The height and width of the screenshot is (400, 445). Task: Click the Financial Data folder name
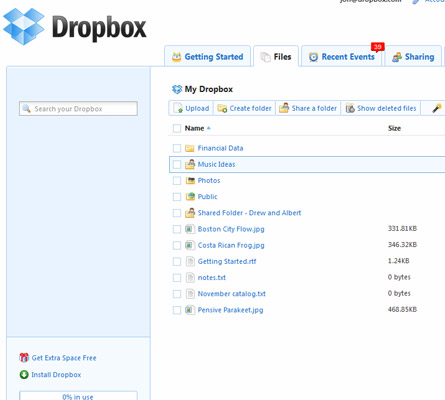tap(220, 148)
